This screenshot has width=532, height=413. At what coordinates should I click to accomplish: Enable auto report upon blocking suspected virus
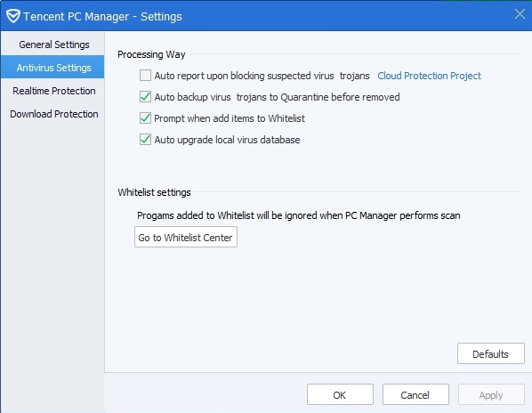(x=145, y=76)
